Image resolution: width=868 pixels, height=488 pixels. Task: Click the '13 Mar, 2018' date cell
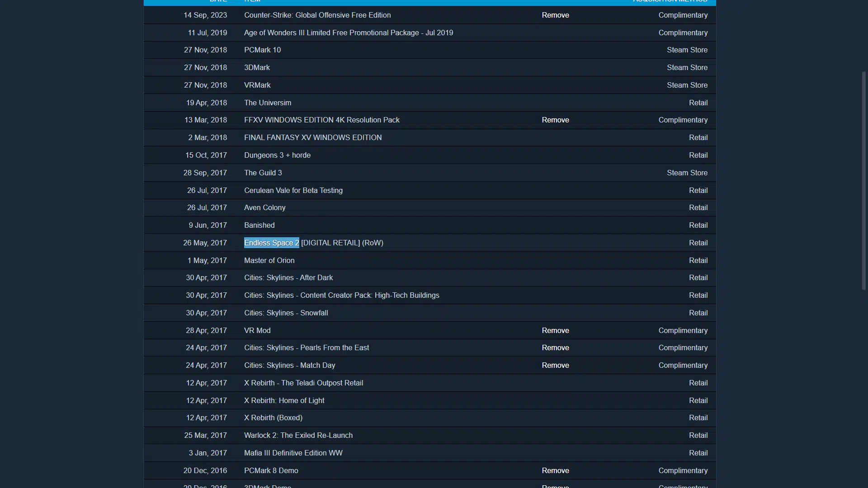pos(205,120)
